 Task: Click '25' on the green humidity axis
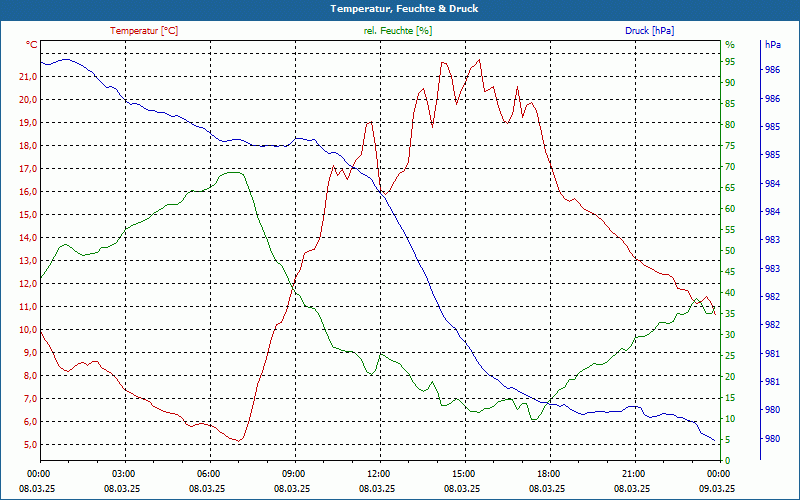click(x=731, y=356)
